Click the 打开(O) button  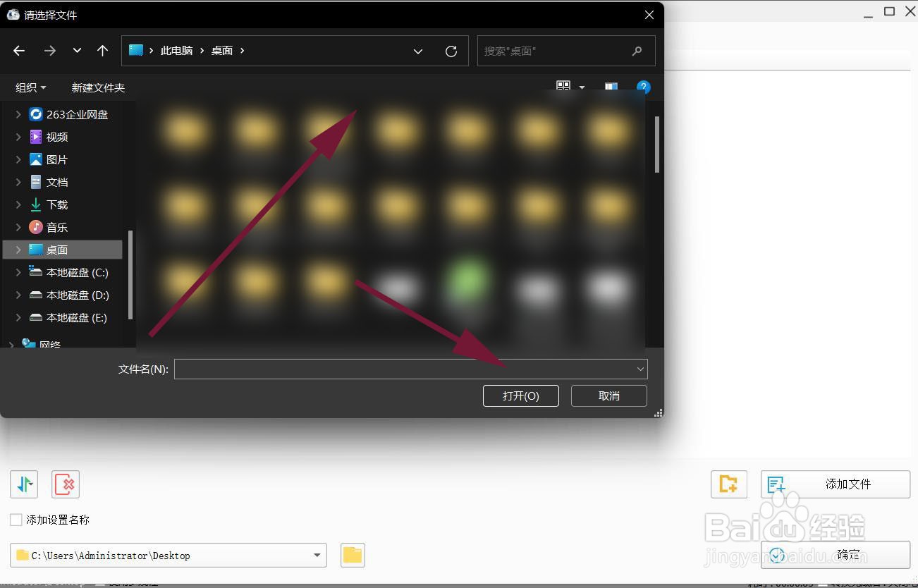[x=521, y=396]
